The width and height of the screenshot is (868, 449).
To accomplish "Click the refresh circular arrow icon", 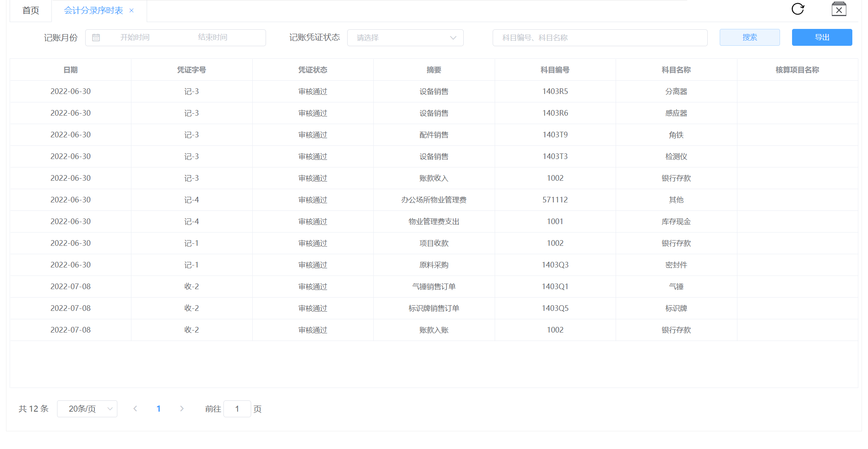I will (798, 9).
